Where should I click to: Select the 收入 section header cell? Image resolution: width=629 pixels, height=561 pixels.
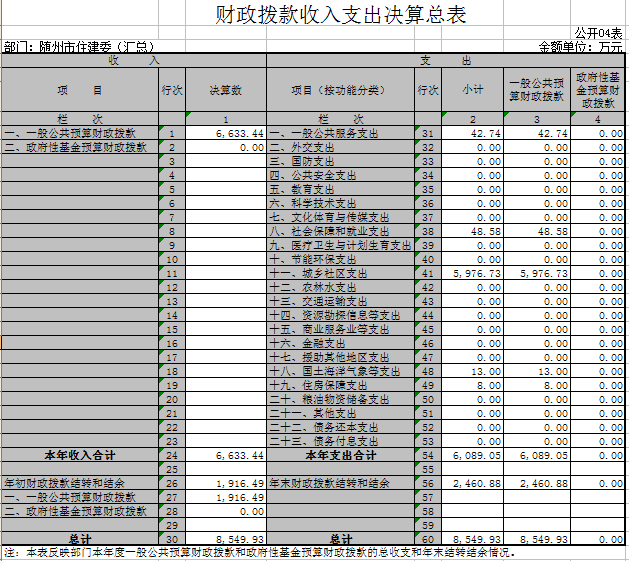[x=134, y=61]
